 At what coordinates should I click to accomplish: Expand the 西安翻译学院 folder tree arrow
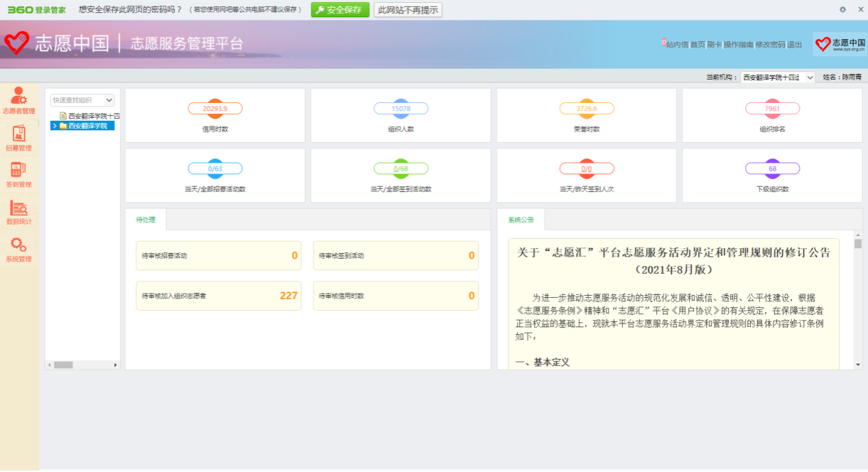coord(55,126)
